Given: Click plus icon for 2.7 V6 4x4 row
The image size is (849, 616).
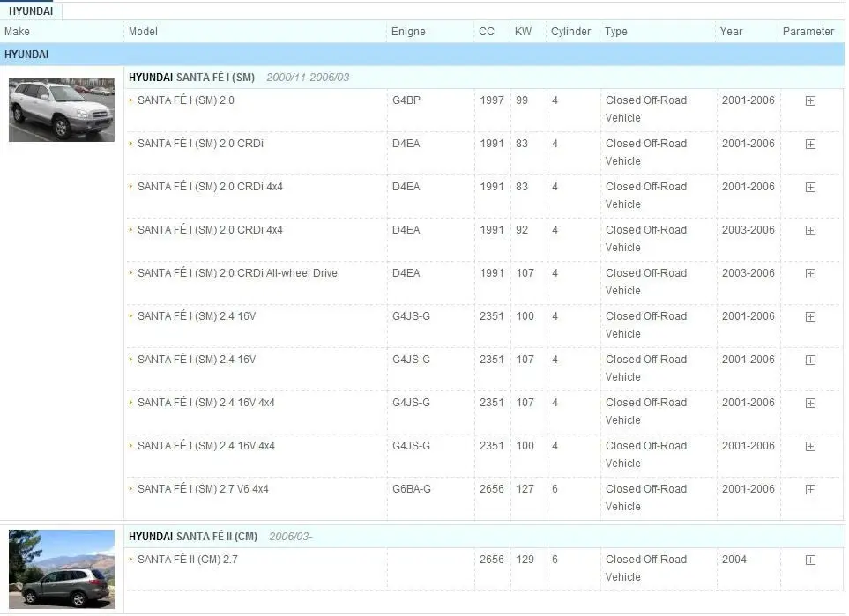Looking at the screenshot, I should [810, 490].
